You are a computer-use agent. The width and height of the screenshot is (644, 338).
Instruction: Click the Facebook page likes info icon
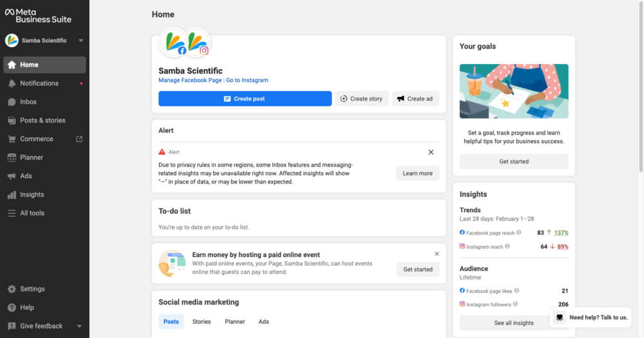point(517,291)
